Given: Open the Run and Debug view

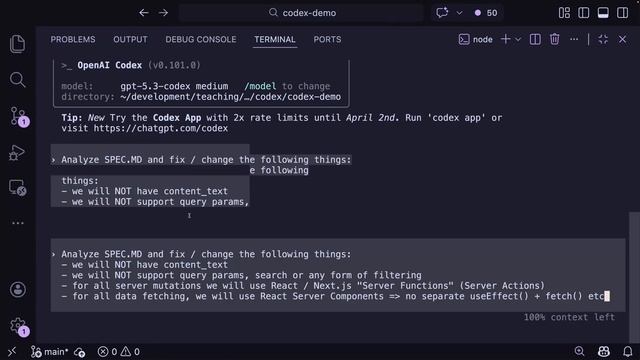Looking at the screenshot, I should (17, 153).
